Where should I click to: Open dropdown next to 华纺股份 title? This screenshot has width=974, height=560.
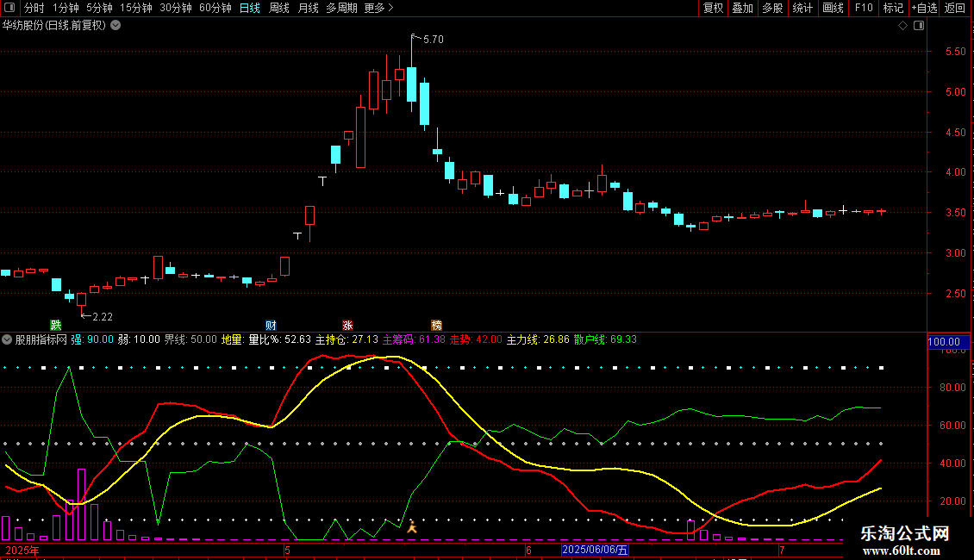coord(116,26)
